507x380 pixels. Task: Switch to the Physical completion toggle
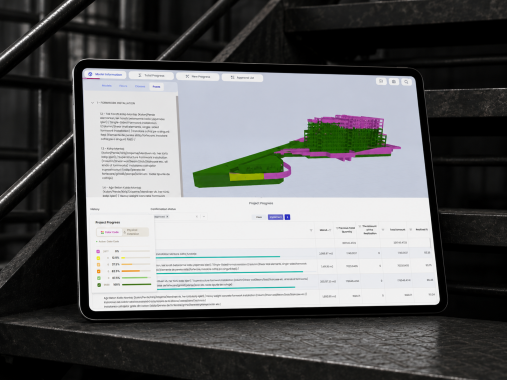click(x=135, y=232)
